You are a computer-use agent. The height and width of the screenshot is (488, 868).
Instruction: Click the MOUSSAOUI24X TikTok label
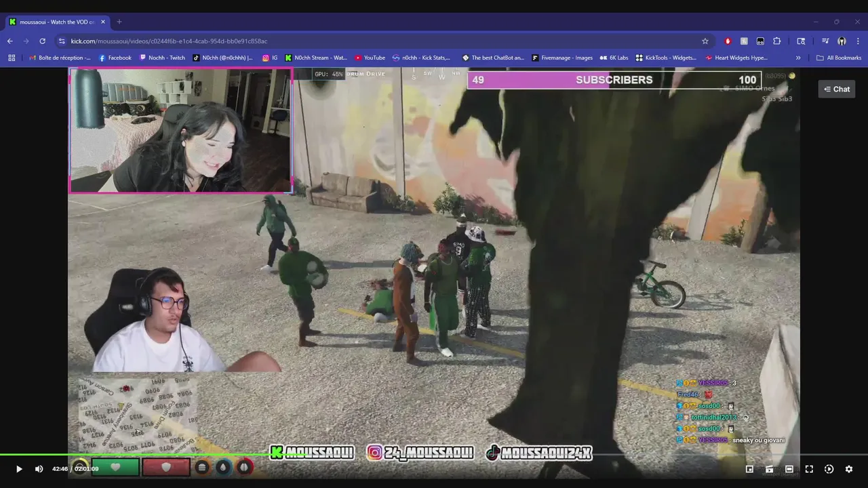(x=539, y=452)
